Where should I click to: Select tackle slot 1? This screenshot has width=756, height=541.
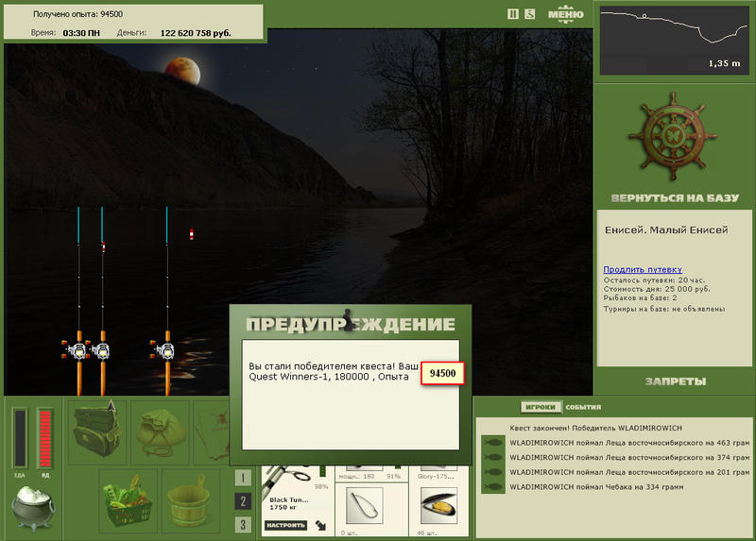click(243, 478)
